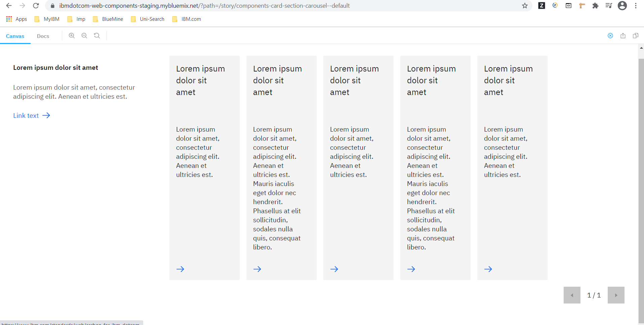Image resolution: width=644 pixels, height=325 pixels.
Task: Click the blue circled X icon in Storybook toolbar
Action: pyautogui.click(x=610, y=36)
